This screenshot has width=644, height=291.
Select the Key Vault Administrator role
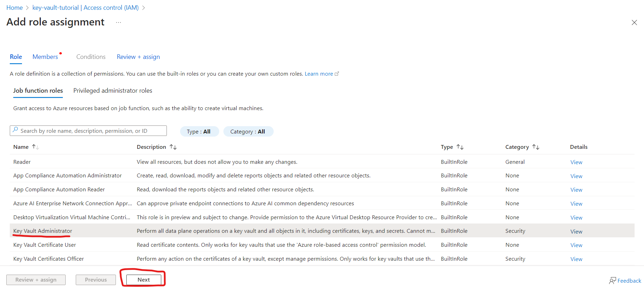(322, 231)
